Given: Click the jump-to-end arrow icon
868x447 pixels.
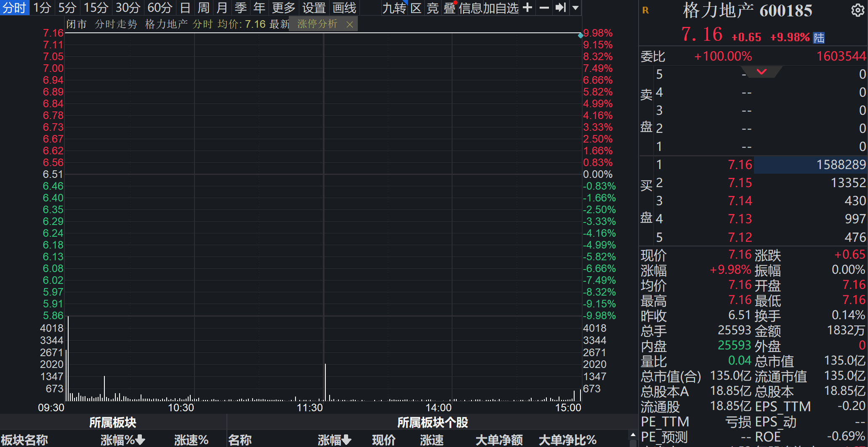Looking at the screenshot, I should pos(560,8).
